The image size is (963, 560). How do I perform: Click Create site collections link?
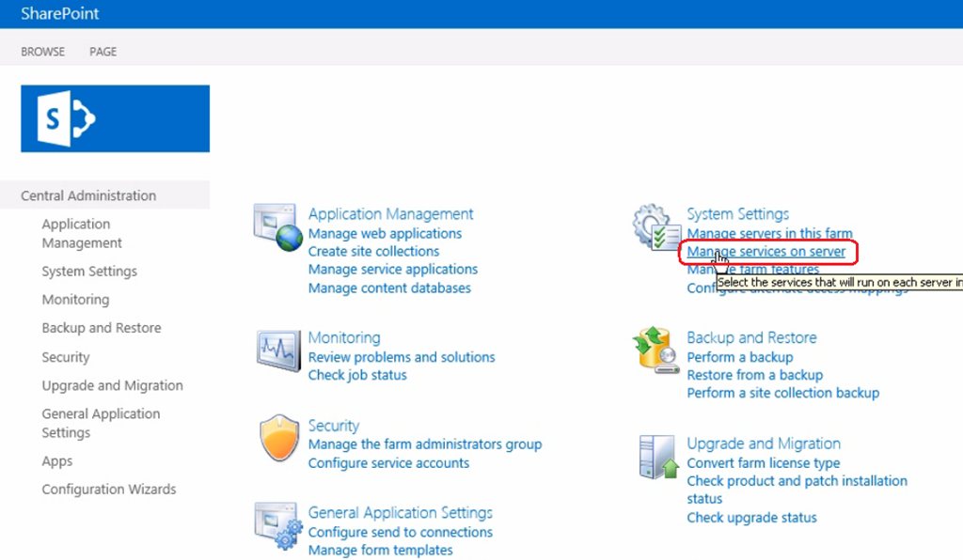point(373,252)
